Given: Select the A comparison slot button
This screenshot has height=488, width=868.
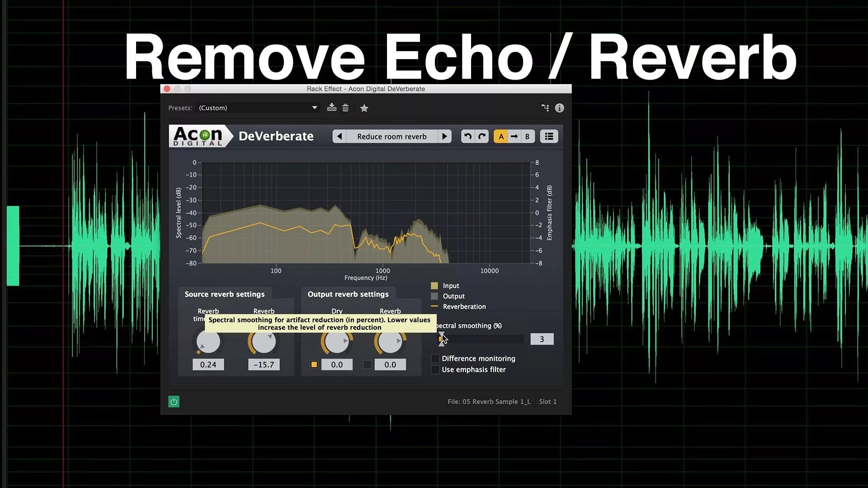Looking at the screenshot, I should pyautogui.click(x=500, y=136).
